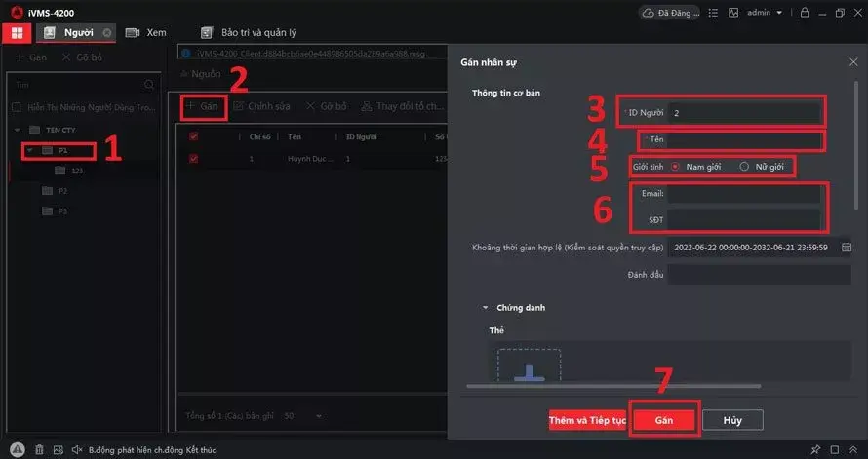Mute alarm sound speaker icon

(x=77, y=450)
